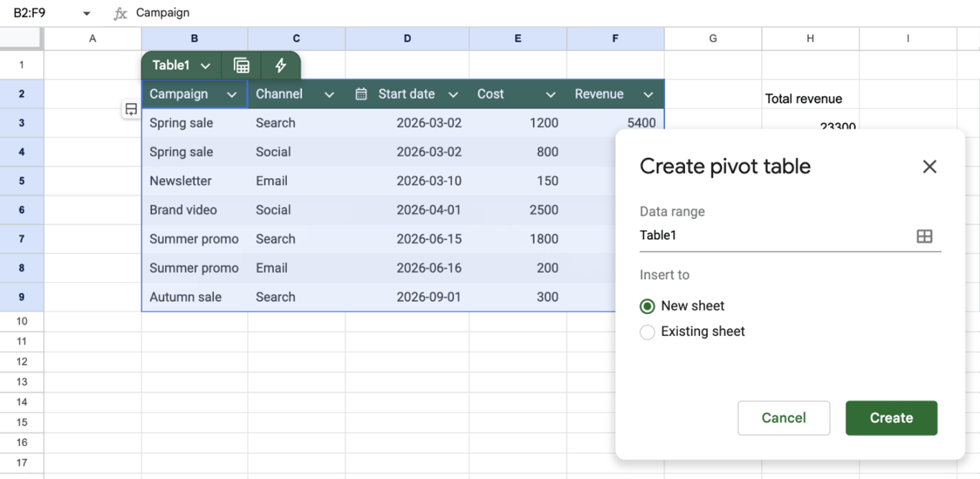Screen dimensions: 980x479
Task: Click the calendar icon in Start date header
Action: click(362, 94)
